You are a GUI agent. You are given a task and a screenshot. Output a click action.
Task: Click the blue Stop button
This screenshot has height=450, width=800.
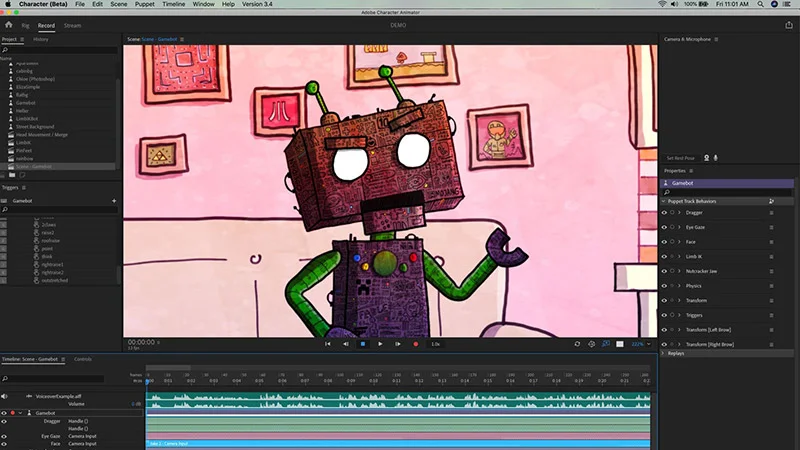pos(363,344)
